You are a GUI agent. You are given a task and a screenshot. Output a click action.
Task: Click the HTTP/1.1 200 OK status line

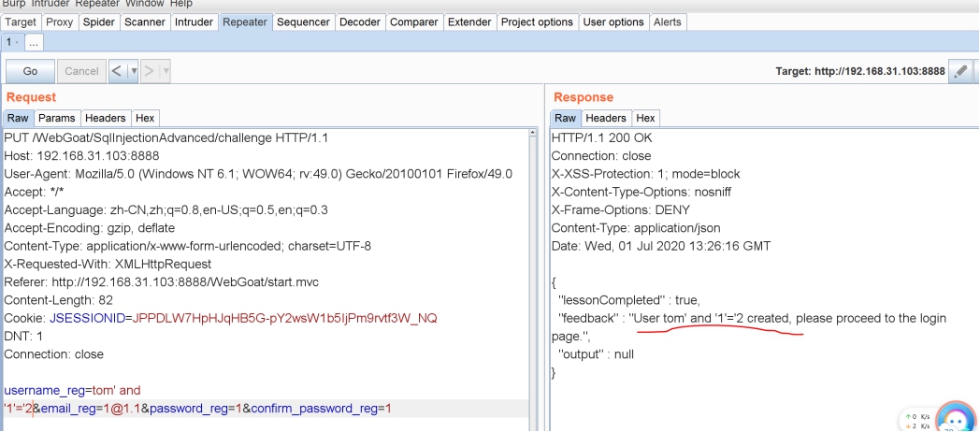[x=602, y=138]
